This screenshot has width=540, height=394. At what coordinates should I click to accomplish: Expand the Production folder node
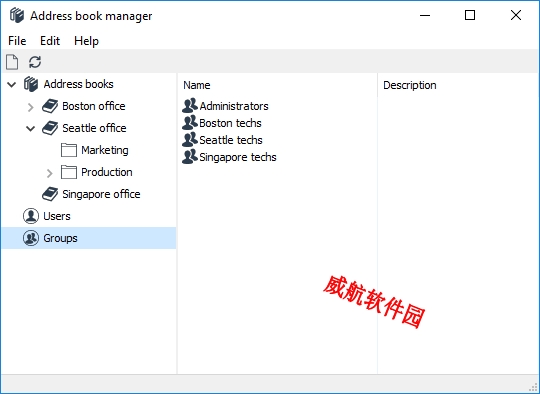point(50,173)
